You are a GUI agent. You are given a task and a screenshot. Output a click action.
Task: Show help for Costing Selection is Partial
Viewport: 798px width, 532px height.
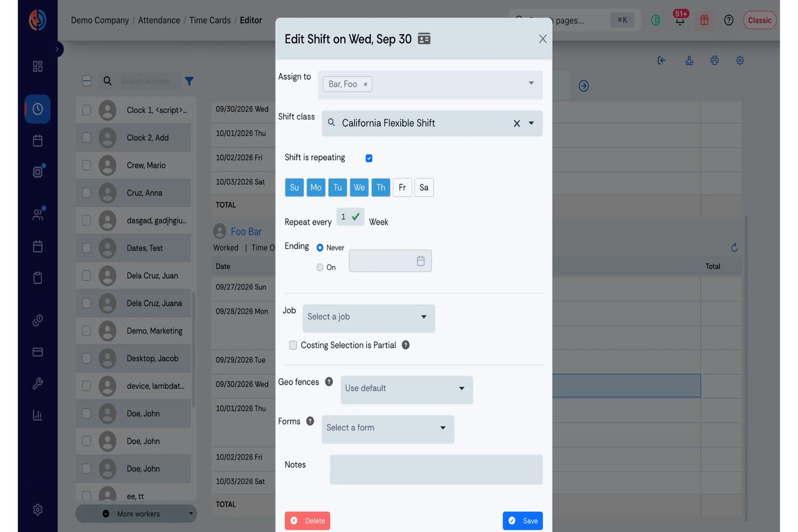(x=406, y=345)
